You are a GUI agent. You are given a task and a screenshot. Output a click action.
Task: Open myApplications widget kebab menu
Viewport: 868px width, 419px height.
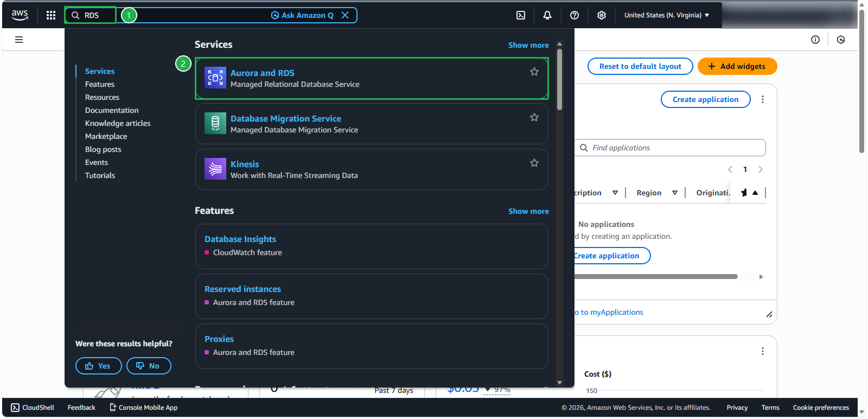point(763,99)
